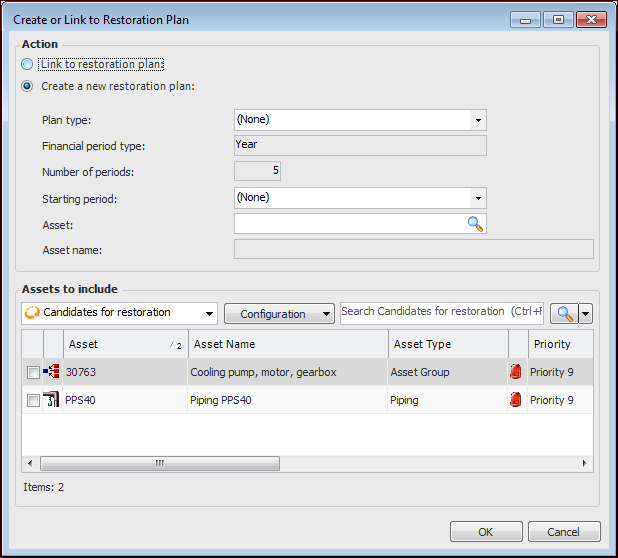The height and width of the screenshot is (558, 618).
Task: Select 'Link to restoration plan' radio button
Action: pos(27,64)
